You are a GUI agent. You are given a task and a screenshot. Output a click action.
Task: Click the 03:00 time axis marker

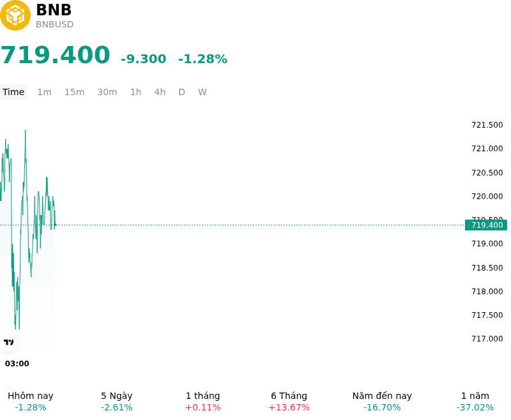coord(17,363)
